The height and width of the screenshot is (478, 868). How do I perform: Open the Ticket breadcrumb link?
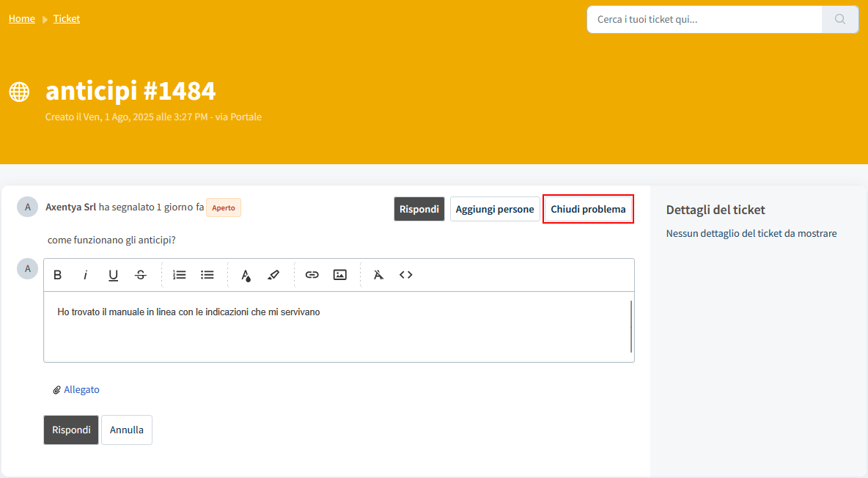[x=67, y=18]
